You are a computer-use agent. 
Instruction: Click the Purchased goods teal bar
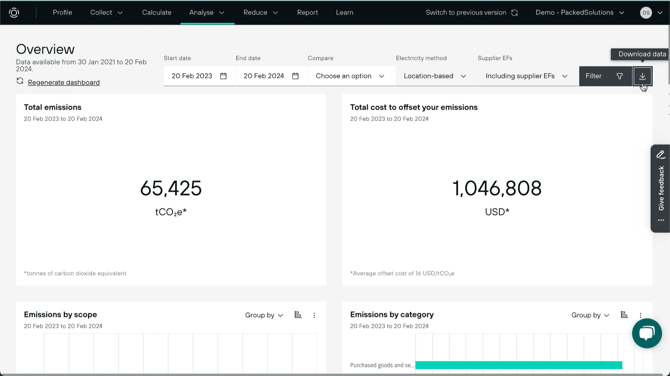(x=519, y=365)
